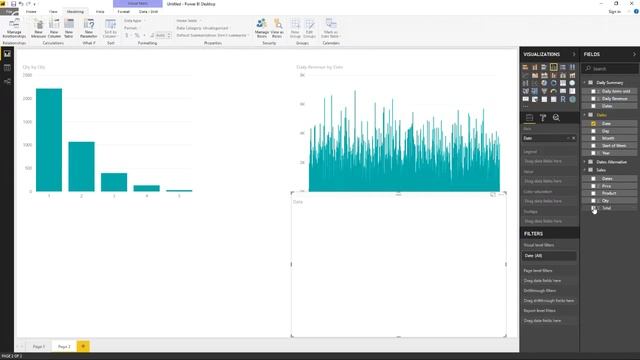Select the pie chart visual icon

point(544,83)
